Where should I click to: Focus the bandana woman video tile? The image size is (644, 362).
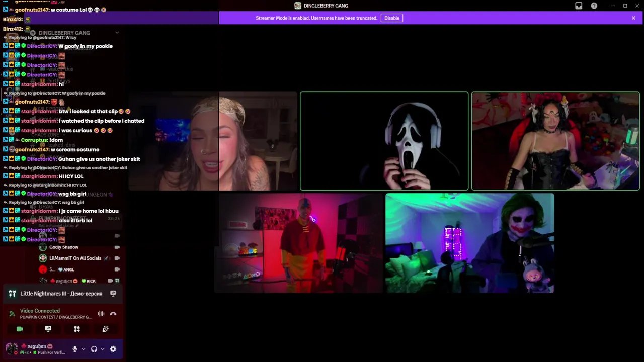213,141
